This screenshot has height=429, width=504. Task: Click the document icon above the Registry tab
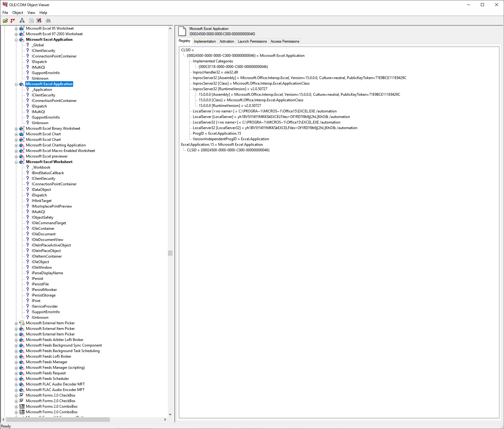(x=182, y=31)
